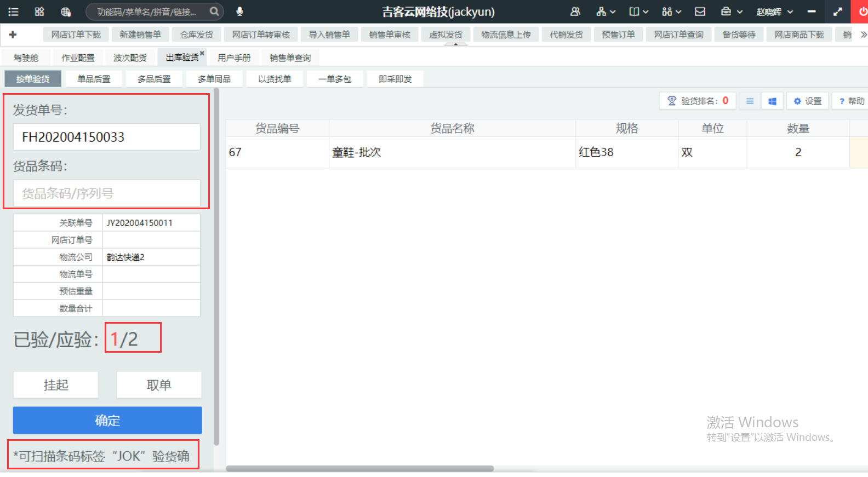868x477 pixels.
Task: Click the 发货单号 input field
Action: [x=107, y=137]
